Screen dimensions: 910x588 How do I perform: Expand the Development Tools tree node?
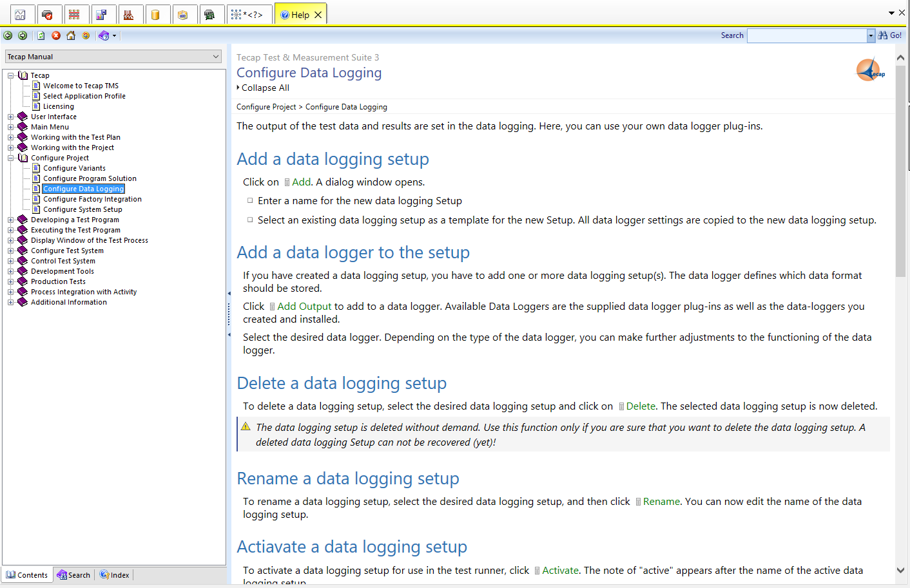point(11,271)
